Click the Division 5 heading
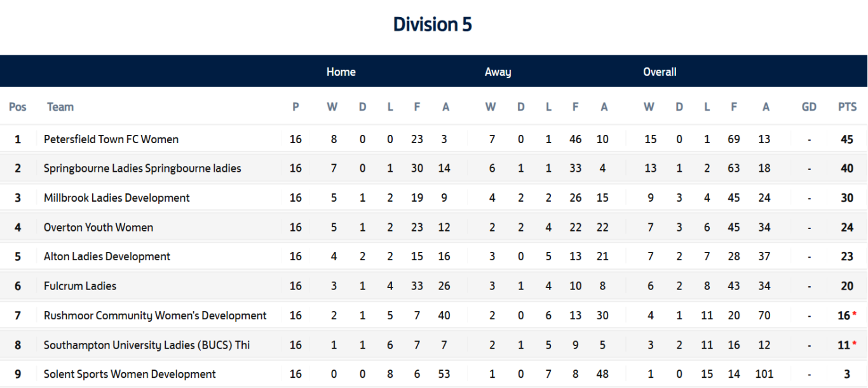The width and height of the screenshot is (868, 388). click(433, 25)
